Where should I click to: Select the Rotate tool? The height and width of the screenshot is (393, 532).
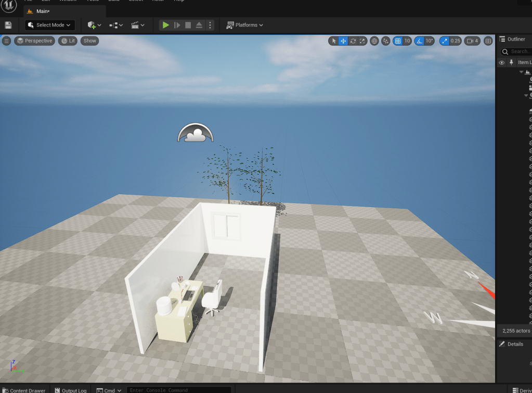(353, 41)
